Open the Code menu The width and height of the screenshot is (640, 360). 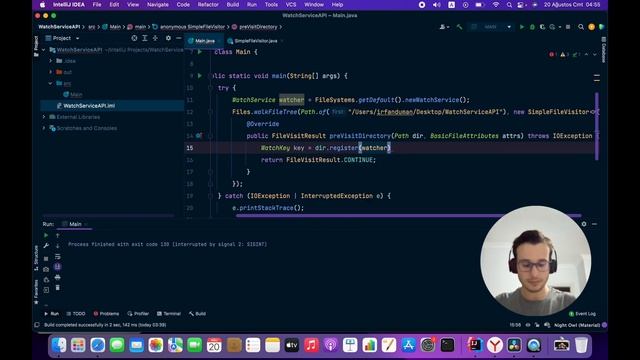click(x=183, y=4)
